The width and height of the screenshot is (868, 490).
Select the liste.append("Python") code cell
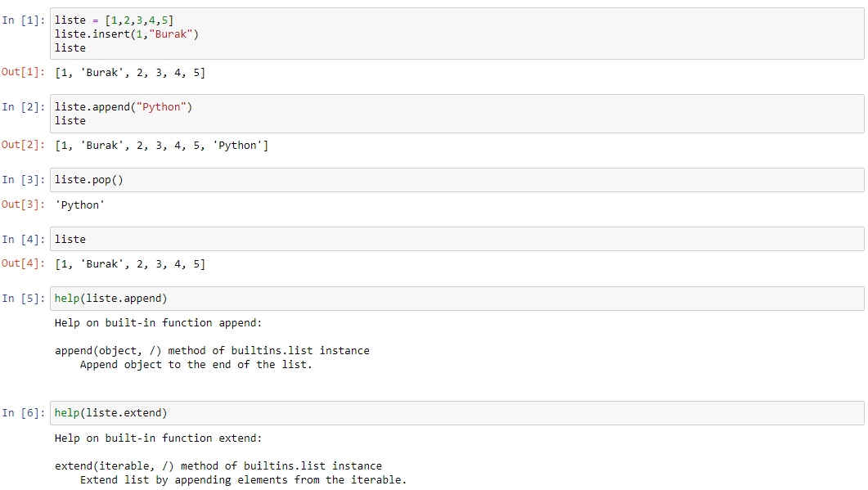pos(456,114)
